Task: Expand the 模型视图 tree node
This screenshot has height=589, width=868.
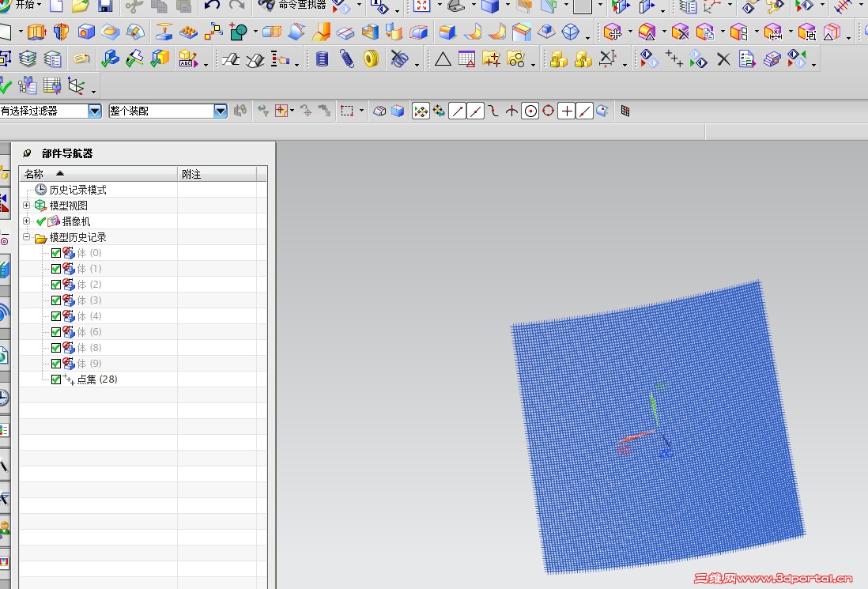Action: [x=26, y=206]
